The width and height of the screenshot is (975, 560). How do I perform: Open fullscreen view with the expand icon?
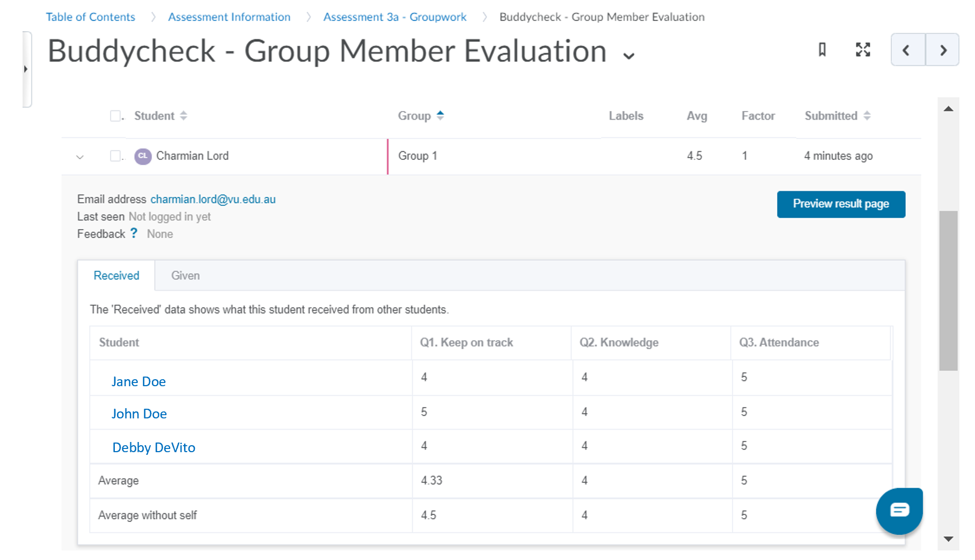pyautogui.click(x=863, y=50)
